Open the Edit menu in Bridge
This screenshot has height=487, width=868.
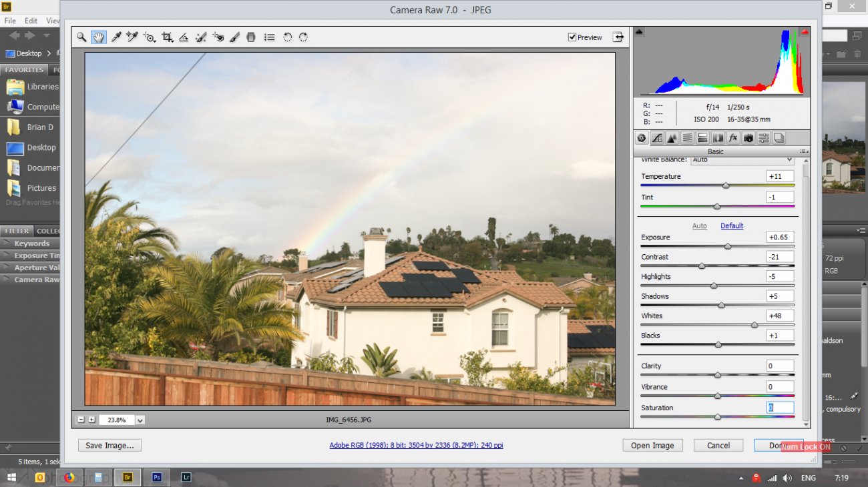[31, 21]
